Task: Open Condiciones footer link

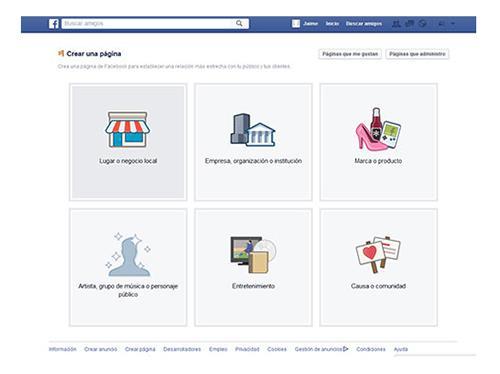Action: tap(371, 349)
